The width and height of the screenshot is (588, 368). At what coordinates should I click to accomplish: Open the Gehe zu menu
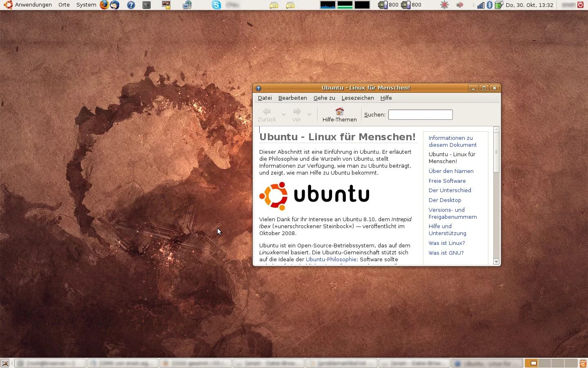tap(324, 98)
